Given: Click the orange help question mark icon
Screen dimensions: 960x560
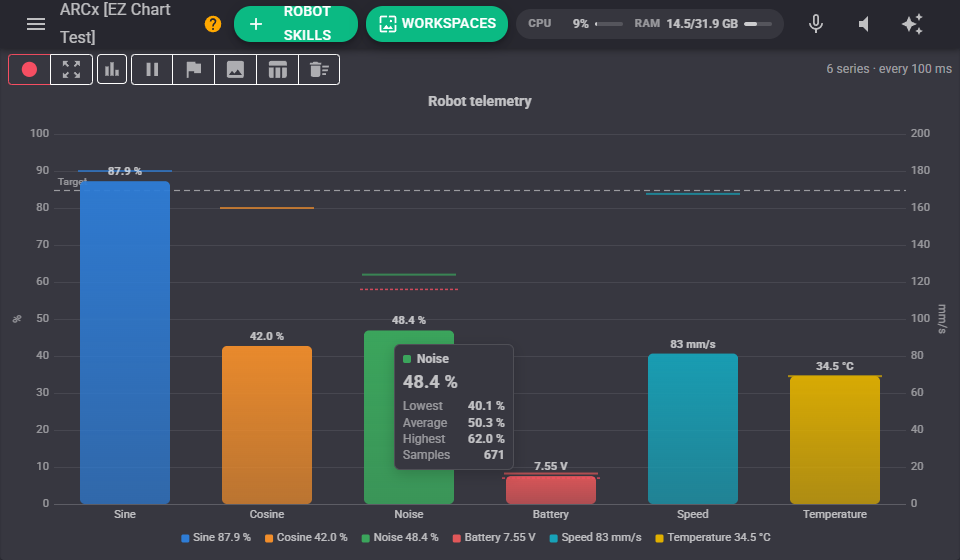Looking at the screenshot, I should [212, 24].
